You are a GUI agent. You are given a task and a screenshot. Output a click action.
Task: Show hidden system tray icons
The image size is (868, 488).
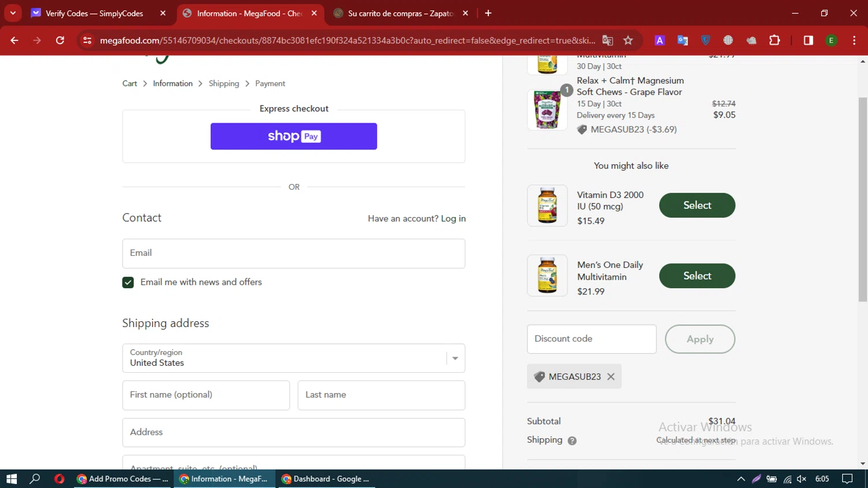coord(741,479)
